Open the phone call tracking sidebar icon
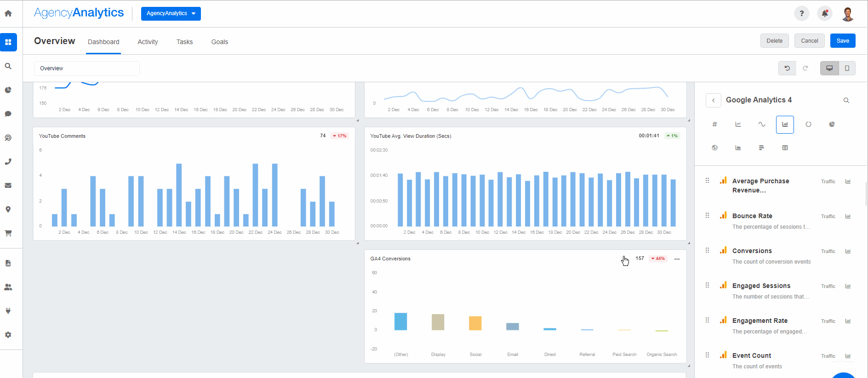Image resolution: width=868 pixels, height=378 pixels. [x=8, y=162]
